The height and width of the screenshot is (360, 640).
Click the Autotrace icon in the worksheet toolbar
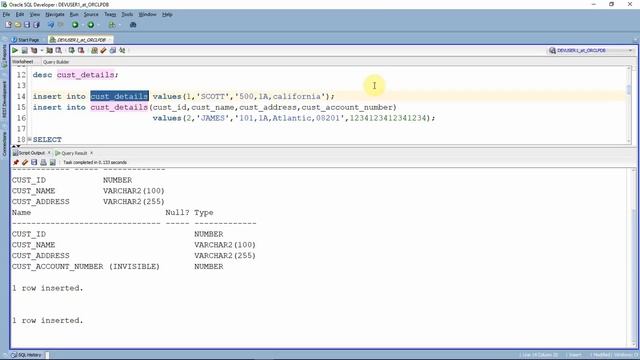tap(49, 51)
